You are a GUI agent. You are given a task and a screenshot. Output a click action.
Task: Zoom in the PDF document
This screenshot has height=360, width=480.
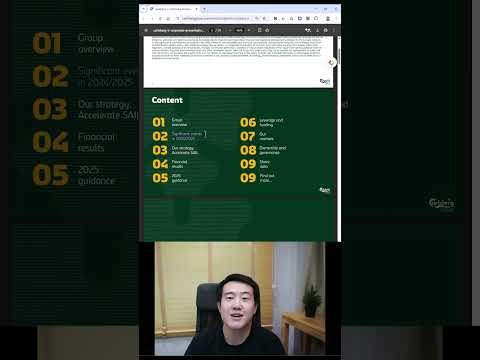[x=249, y=30]
